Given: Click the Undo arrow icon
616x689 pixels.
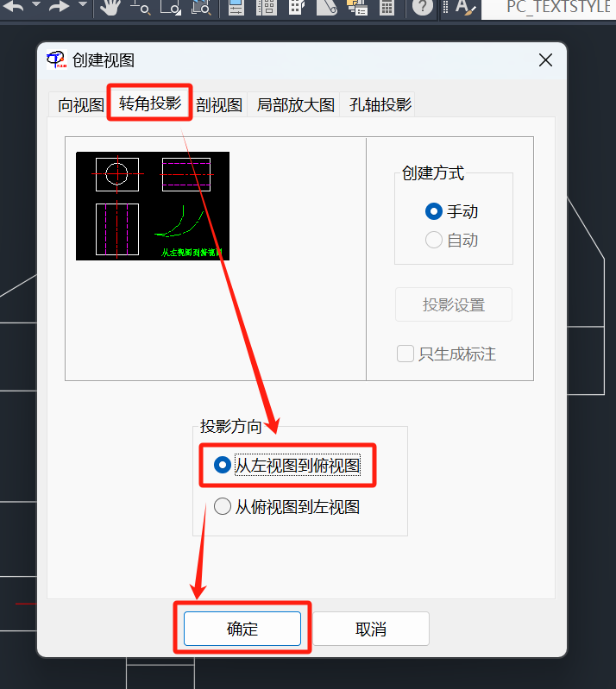Looking at the screenshot, I should tap(13, 6).
